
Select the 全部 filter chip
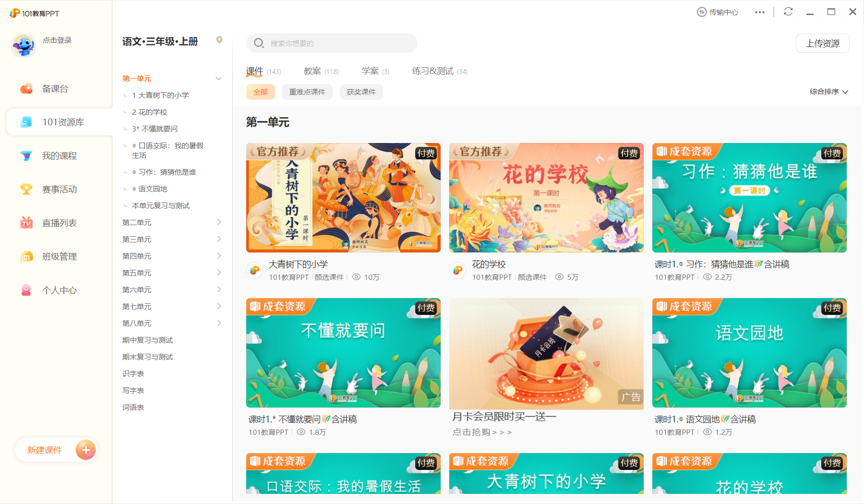coord(261,92)
